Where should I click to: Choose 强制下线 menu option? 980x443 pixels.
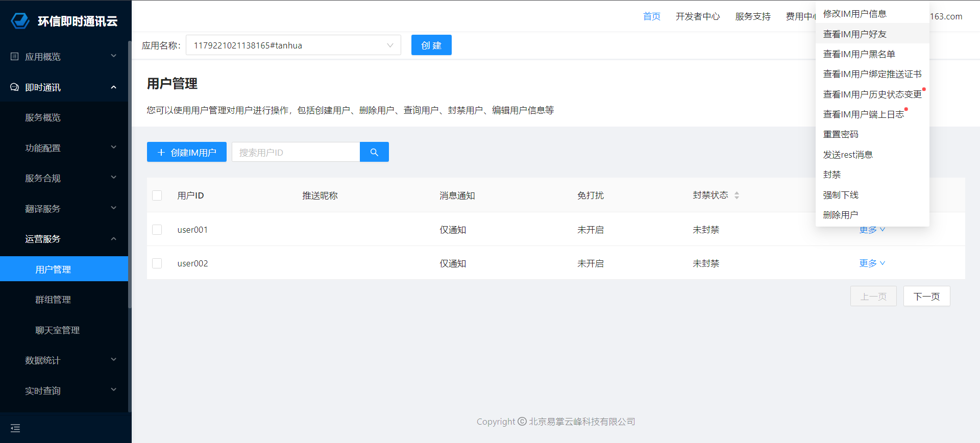[872, 195]
